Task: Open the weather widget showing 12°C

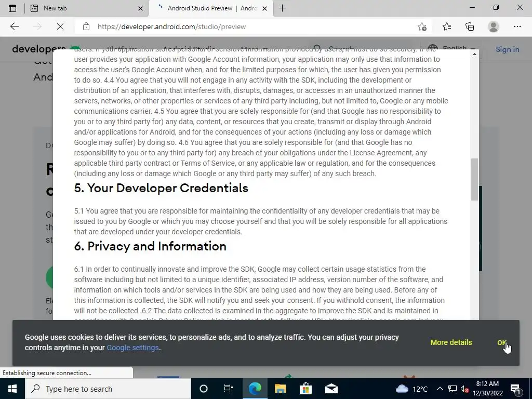Action: click(x=411, y=389)
